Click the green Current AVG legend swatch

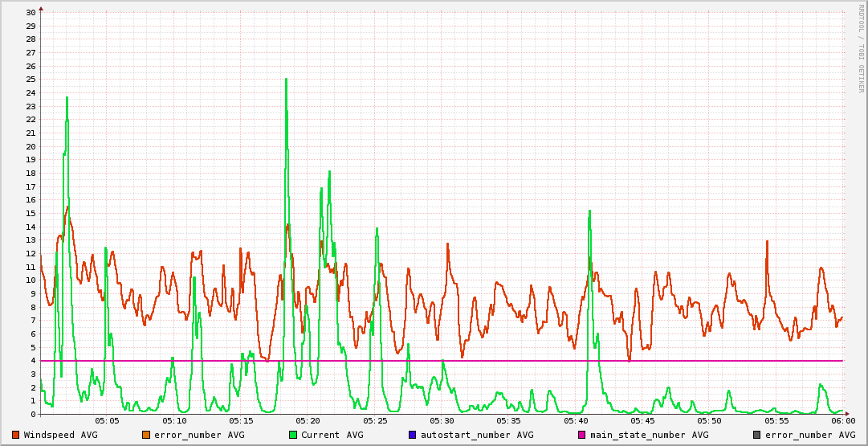click(x=293, y=435)
